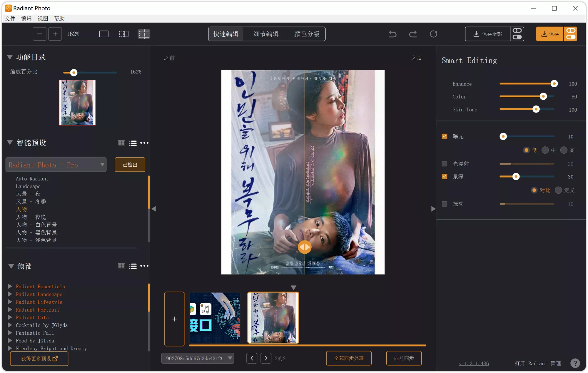Enable the 光漫射 adjustment checkbox
Screen dimensions: 588x373
click(444, 164)
